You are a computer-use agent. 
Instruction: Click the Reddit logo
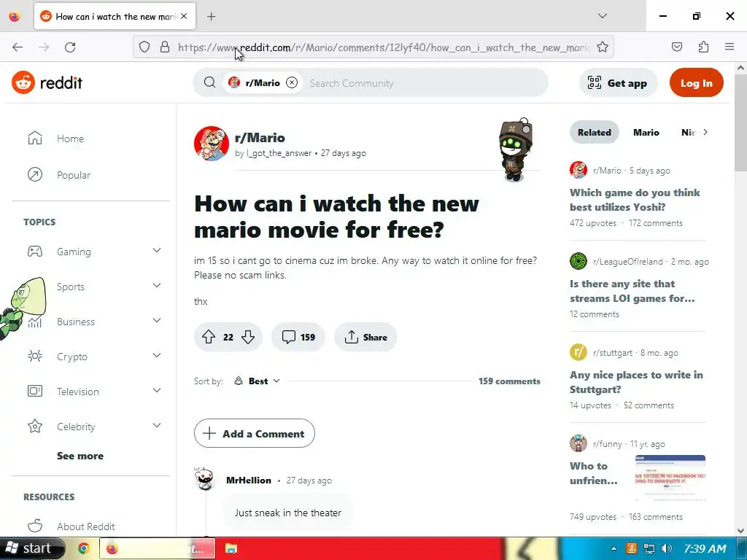[x=47, y=82]
